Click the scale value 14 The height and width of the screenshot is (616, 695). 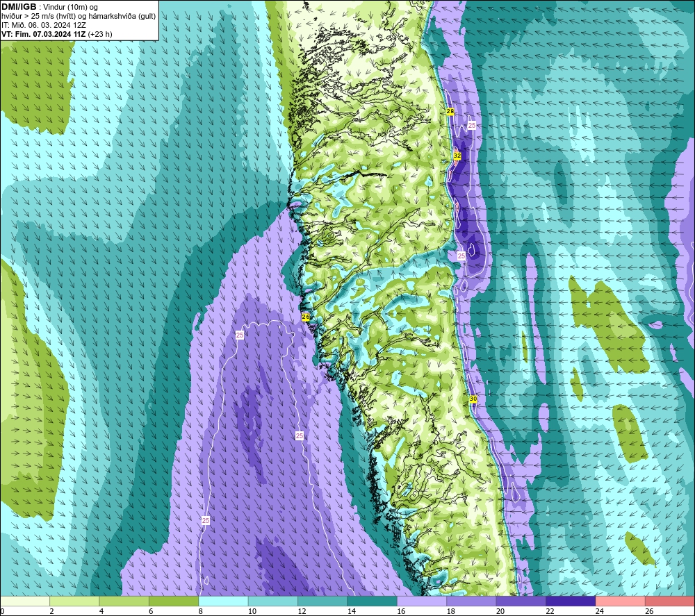[x=352, y=611]
